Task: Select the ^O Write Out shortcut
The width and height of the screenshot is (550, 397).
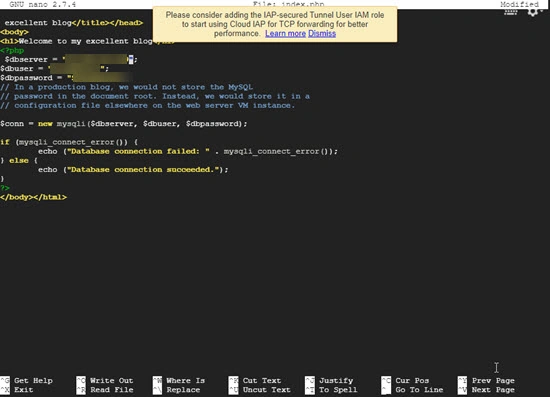Action: [x=105, y=381]
